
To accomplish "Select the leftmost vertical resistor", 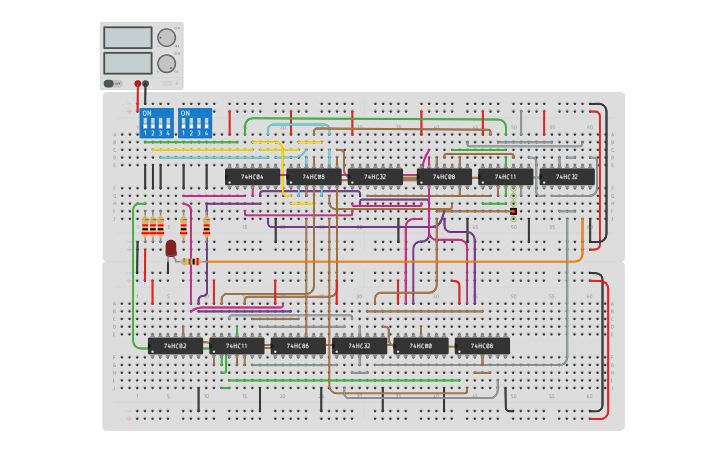I will (x=145, y=226).
